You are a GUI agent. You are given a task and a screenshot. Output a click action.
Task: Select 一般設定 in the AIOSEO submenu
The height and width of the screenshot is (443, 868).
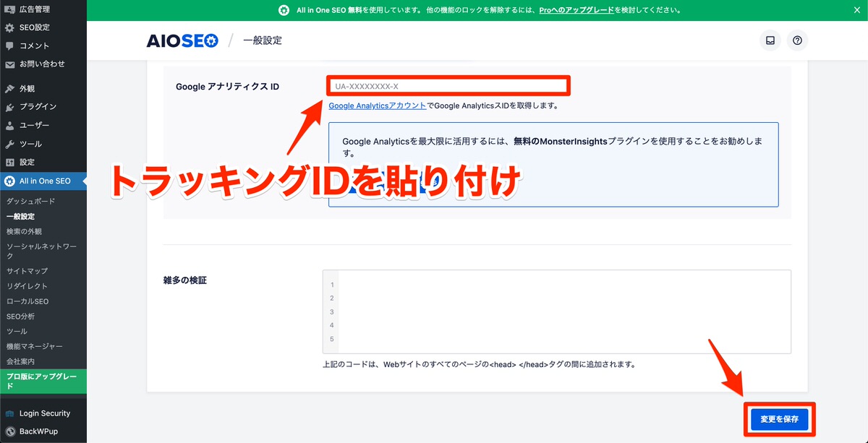[20, 216]
